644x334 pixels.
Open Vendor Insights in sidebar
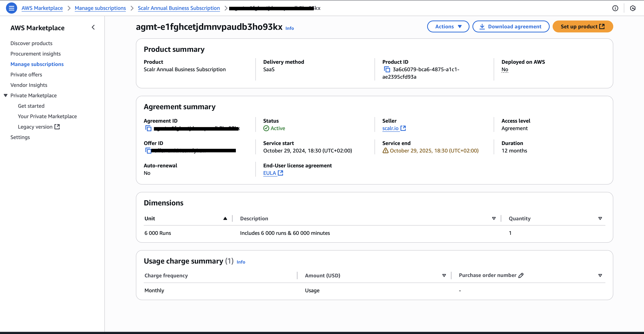29,85
